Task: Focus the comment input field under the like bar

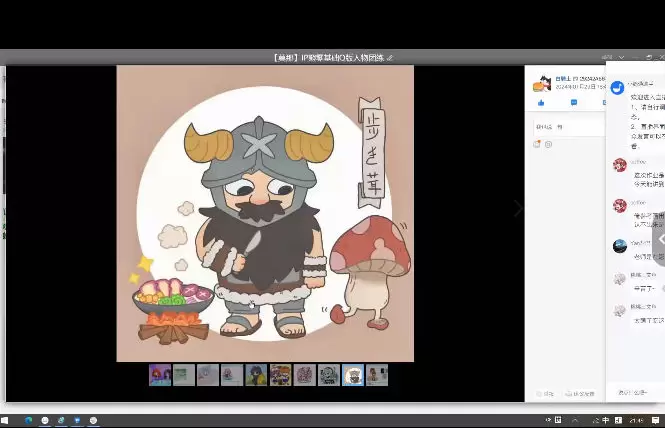Action: click(569, 127)
